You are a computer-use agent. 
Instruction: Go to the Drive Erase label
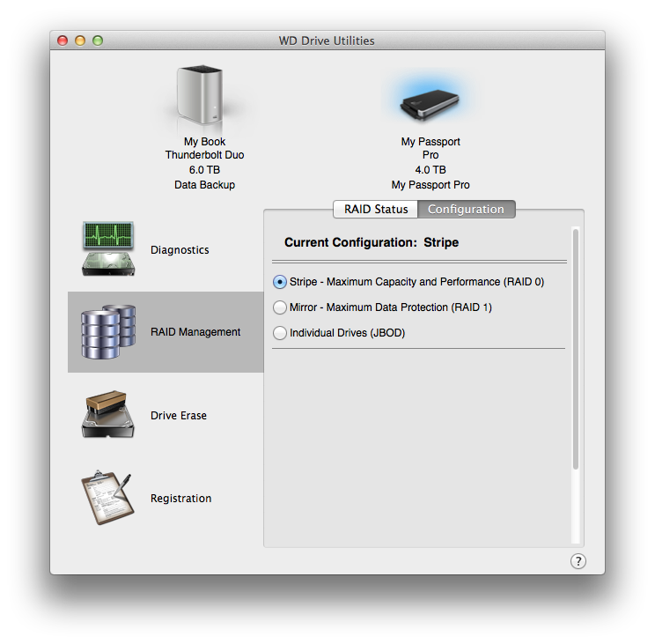pyautogui.click(x=179, y=416)
